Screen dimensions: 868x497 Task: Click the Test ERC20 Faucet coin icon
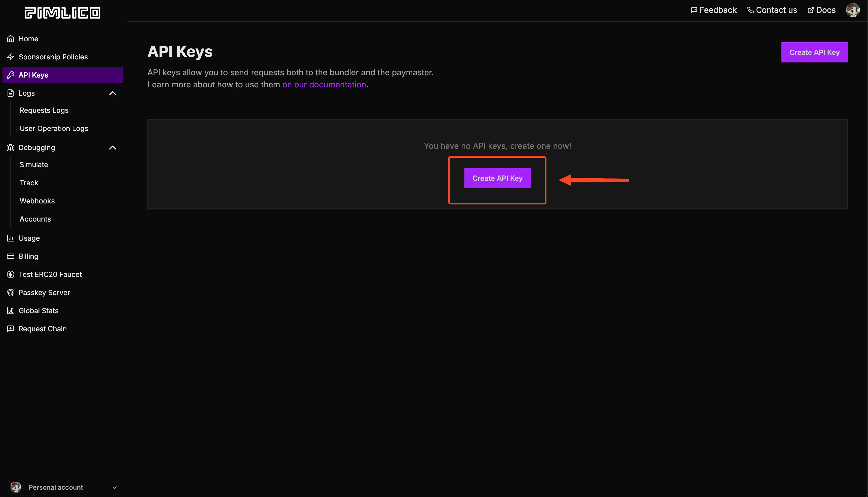(11, 274)
